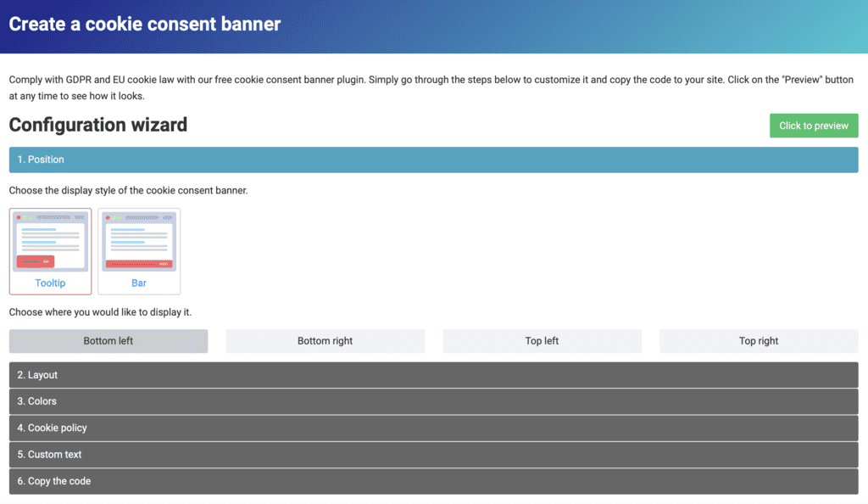
Task: Choose the Top left position
Action: (542, 341)
